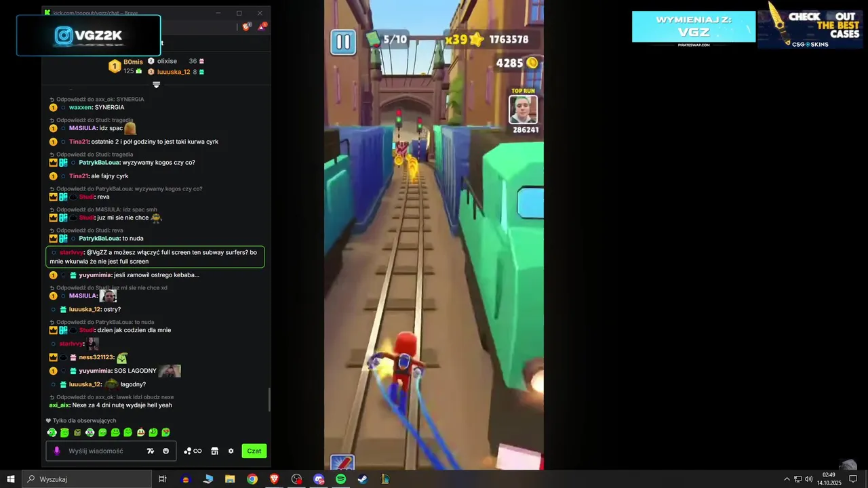Click the axi_aix username in chat
This screenshot has height=488, width=868.
60,405
